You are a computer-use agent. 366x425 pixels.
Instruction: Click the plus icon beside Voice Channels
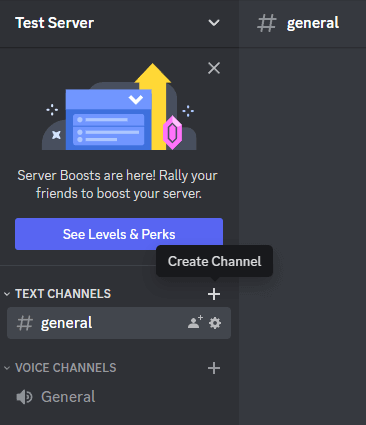tap(214, 368)
